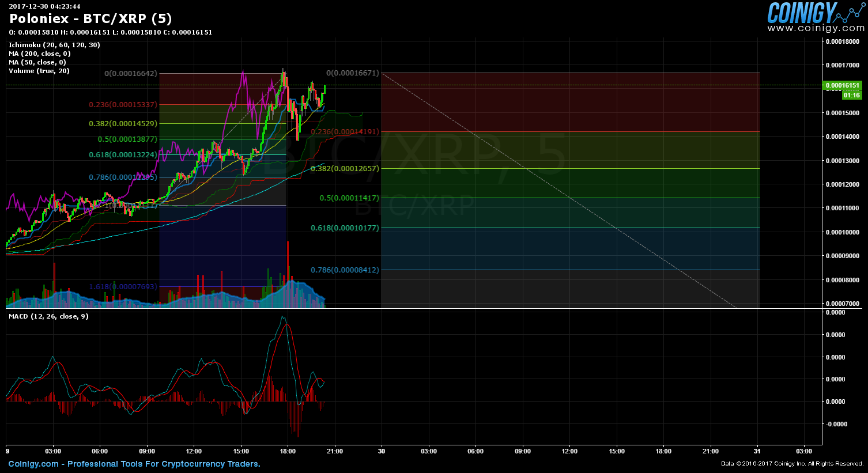Click the OHLC values line under the title

(111, 32)
